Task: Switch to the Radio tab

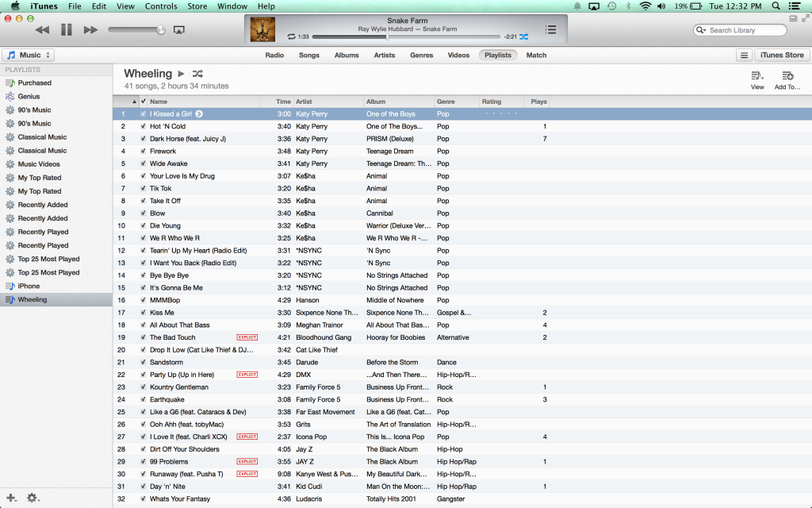Action: [x=274, y=55]
